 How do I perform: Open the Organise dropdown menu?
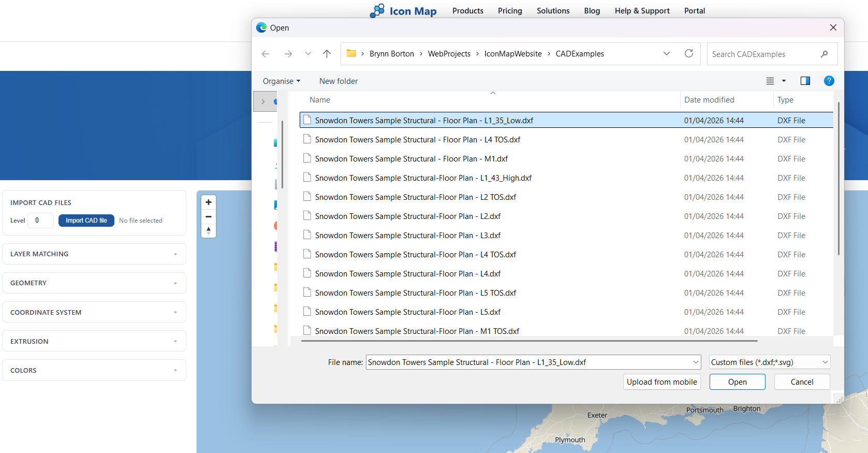281,81
